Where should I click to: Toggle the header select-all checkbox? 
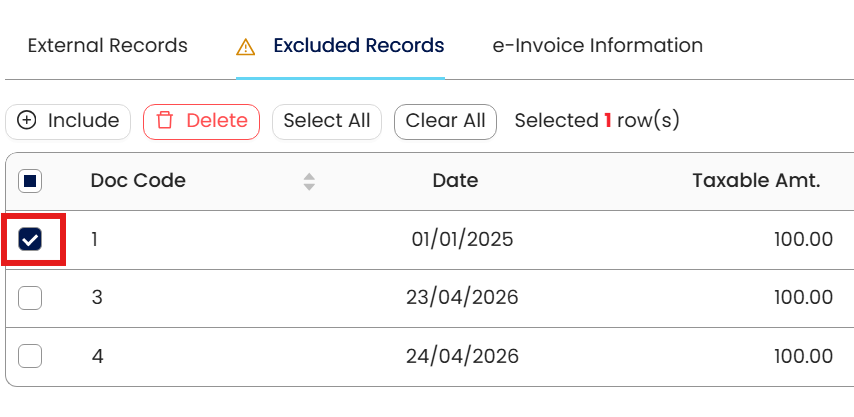pos(30,181)
